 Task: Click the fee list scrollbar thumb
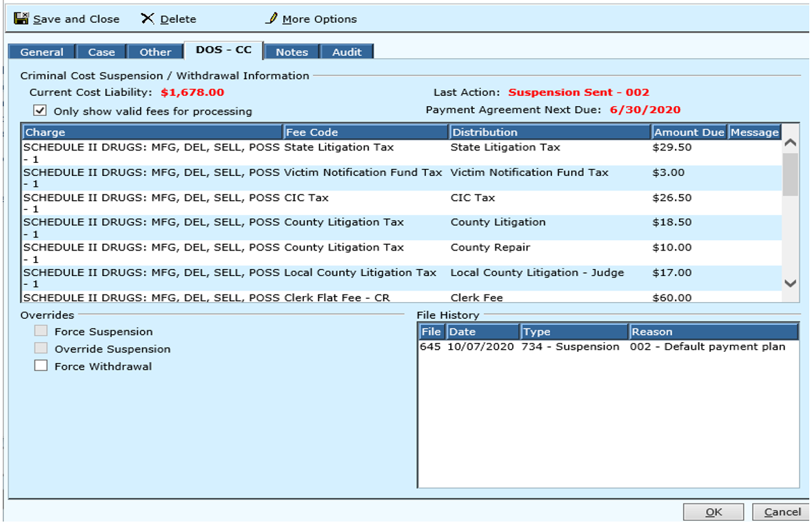(790, 175)
